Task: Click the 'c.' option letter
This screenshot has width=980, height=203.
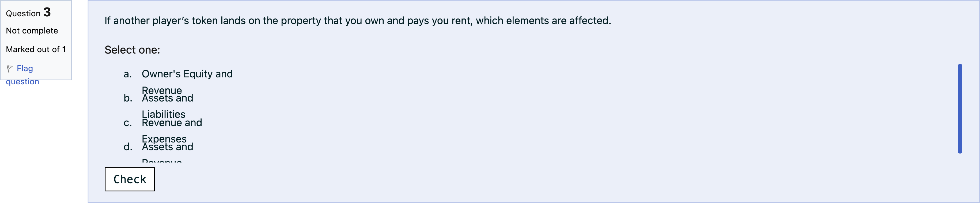Action: (x=128, y=123)
